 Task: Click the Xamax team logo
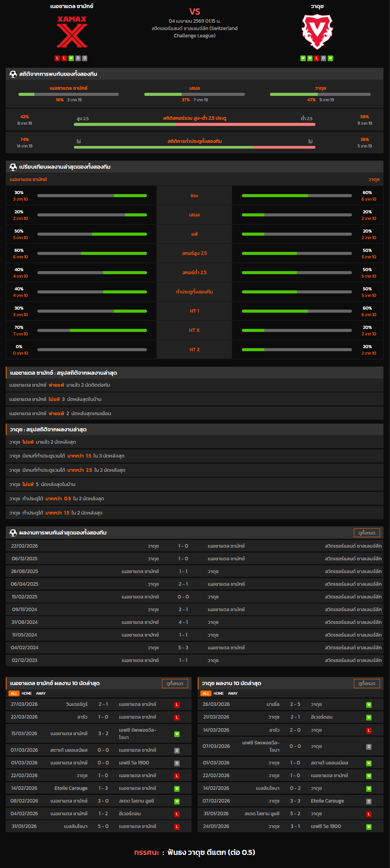pos(72,32)
